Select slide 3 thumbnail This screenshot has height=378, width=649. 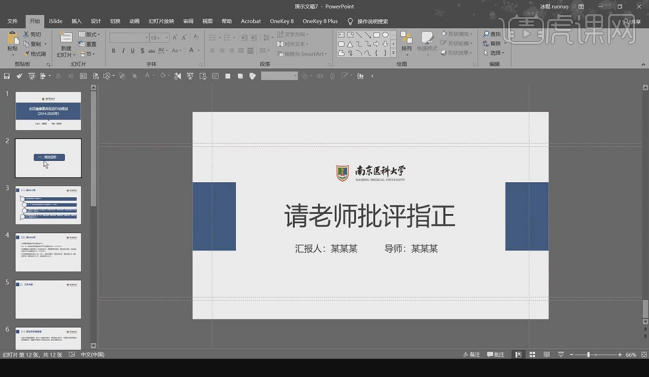pyautogui.click(x=48, y=205)
